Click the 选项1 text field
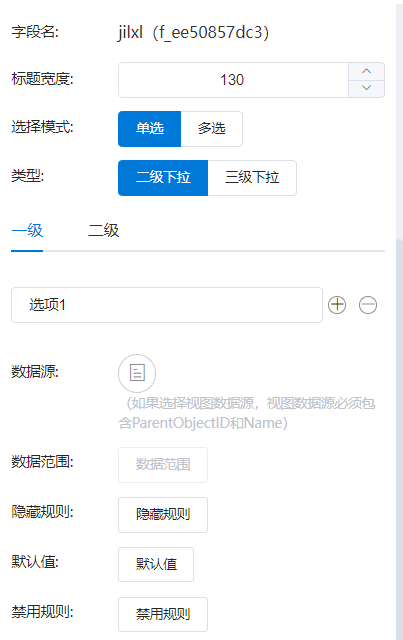The height and width of the screenshot is (640, 403). point(167,305)
